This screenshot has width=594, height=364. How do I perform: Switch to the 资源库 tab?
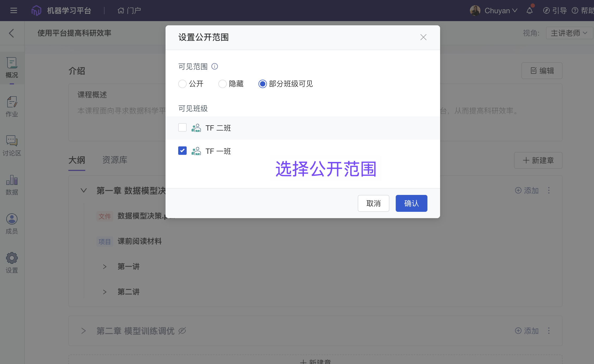[115, 160]
